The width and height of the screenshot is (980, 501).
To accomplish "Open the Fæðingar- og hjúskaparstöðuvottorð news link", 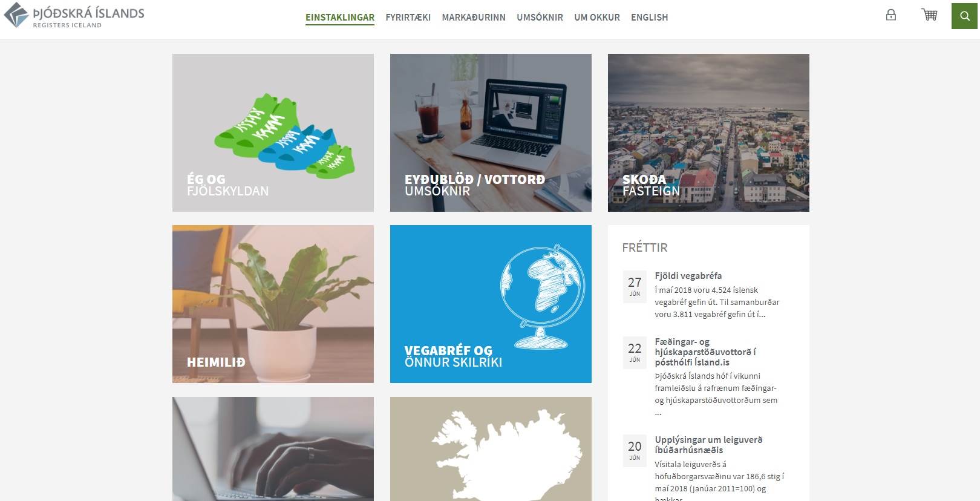I will click(x=705, y=352).
